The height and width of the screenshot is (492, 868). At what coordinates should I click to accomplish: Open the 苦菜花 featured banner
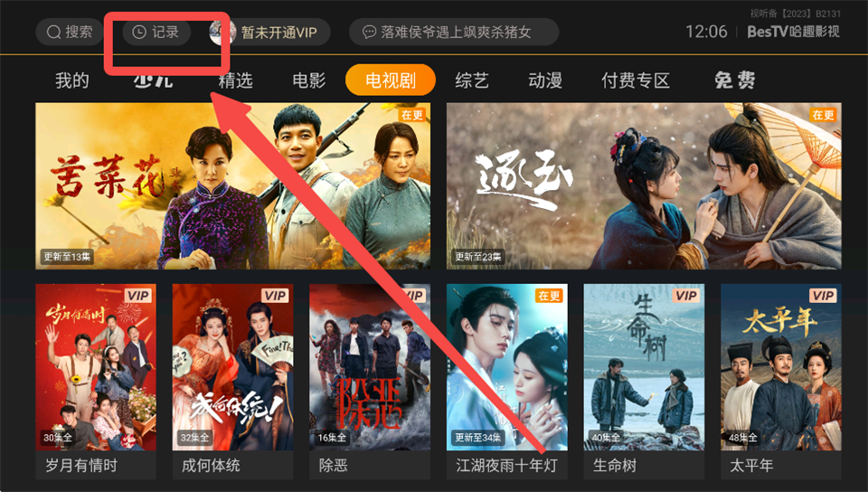[x=233, y=186]
